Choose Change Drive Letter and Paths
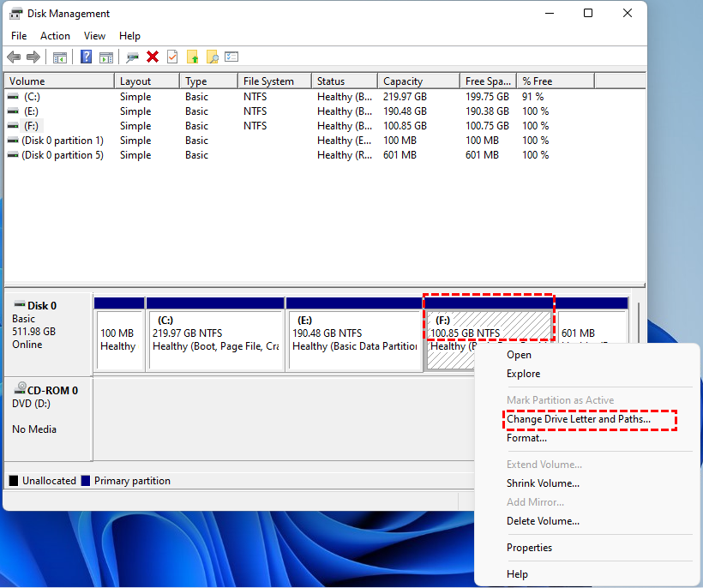 (578, 419)
